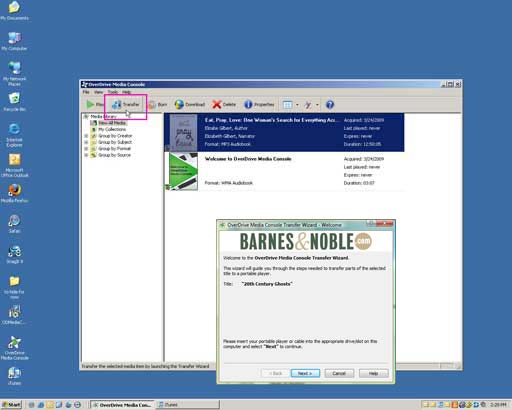Image resolution: width=512 pixels, height=410 pixels.
Task: Click the view layout grid icon
Action: (x=287, y=105)
